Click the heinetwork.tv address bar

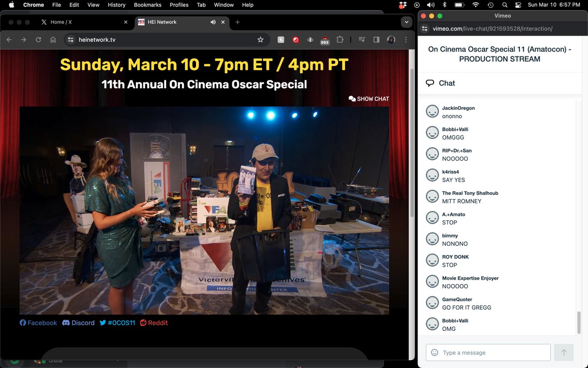point(166,40)
